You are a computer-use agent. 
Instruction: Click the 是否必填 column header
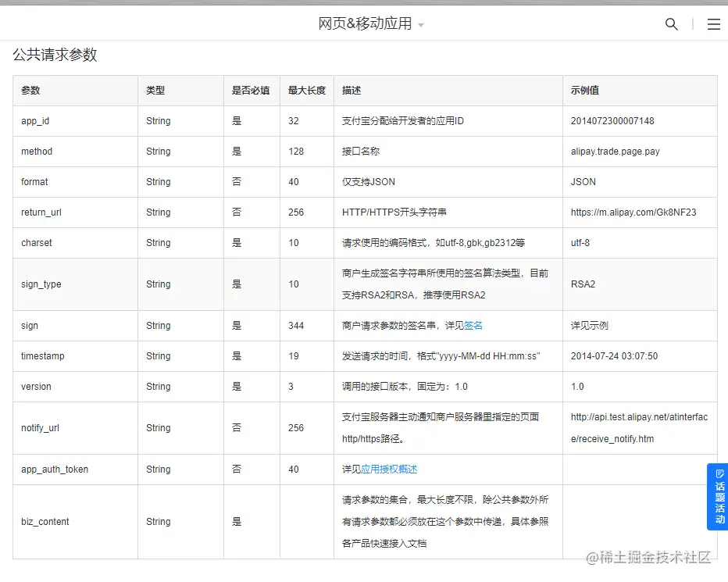click(x=251, y=91)
